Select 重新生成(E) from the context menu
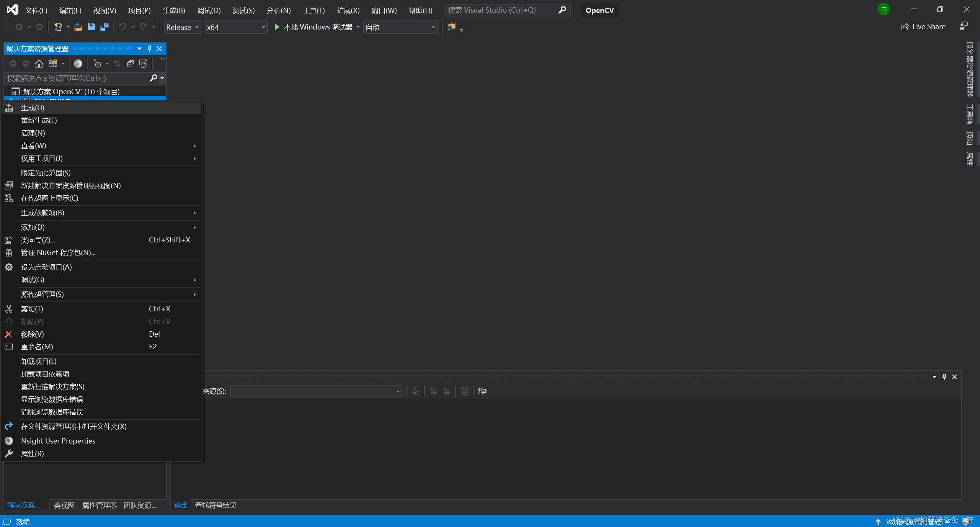This screenshot has height=527, width=980. click(x=101, y=120)
